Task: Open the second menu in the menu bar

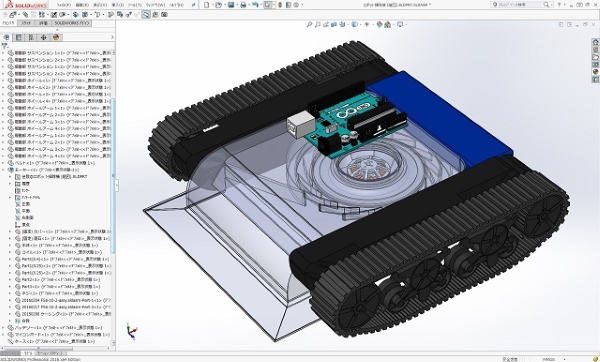Action: [x=82, y=5]
